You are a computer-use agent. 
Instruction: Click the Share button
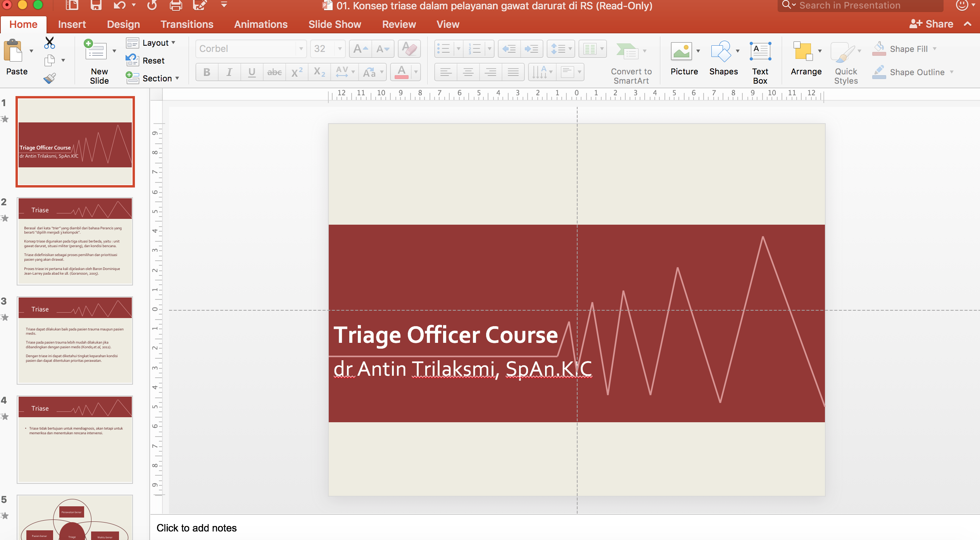coord(931,24)
